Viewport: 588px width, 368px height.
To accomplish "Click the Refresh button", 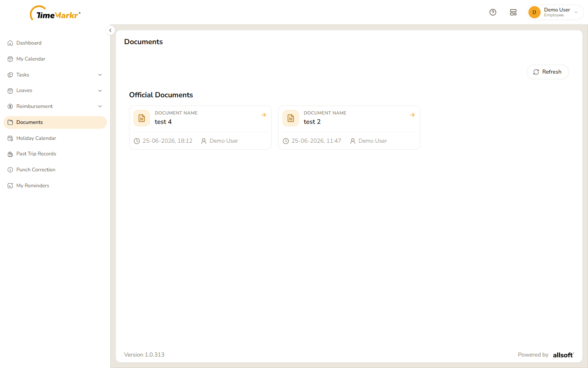I will click(548, 72).
